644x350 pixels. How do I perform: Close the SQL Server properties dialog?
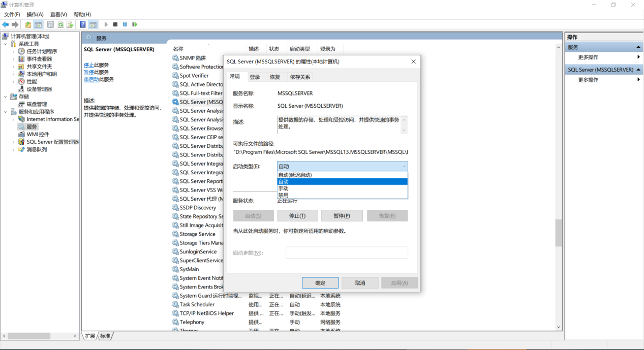tap(413, 61)
